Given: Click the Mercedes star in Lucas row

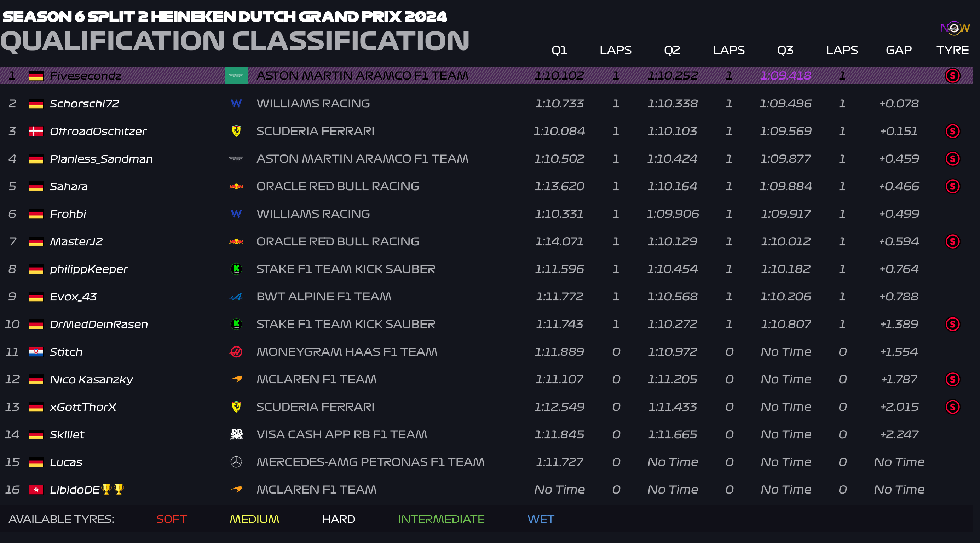Looking at the screenshot, I should click(236, 462).
